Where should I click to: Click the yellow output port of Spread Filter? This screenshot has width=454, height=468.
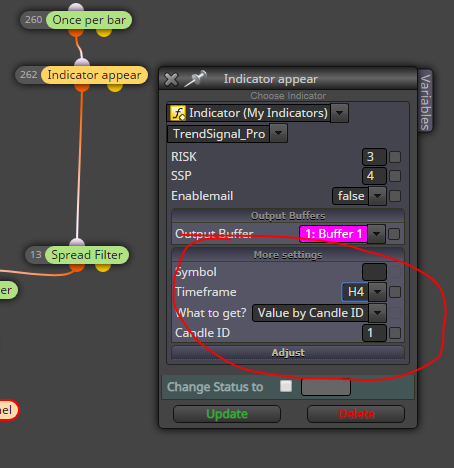(x=103, y=267)
